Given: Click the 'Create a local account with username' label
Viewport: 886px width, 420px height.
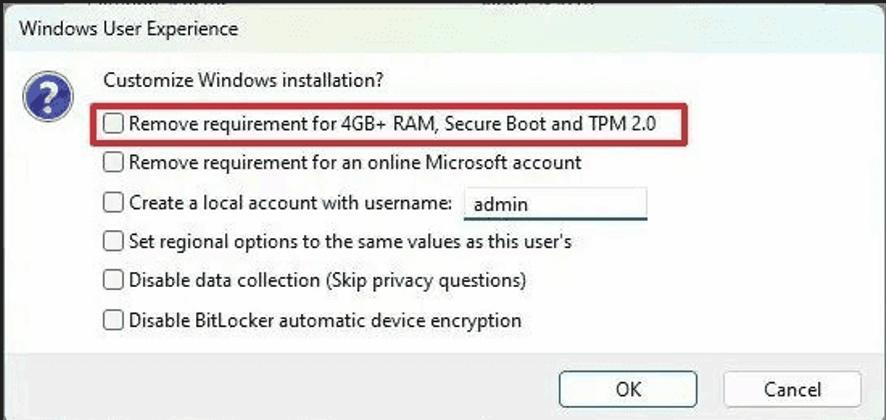Looking at the screenshot, I should (x=291, y=202).
